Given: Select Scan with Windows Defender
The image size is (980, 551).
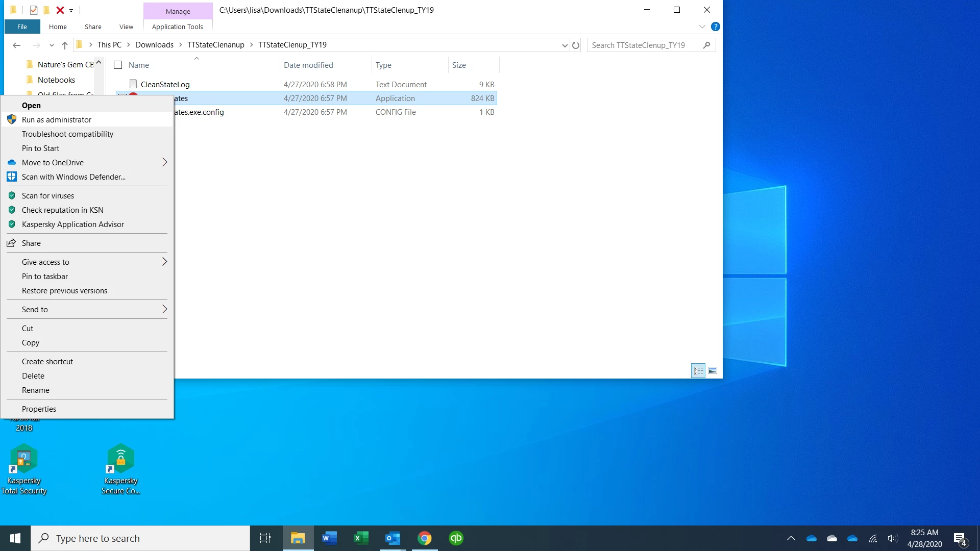Looking at the screenshot, I should (87, 177).
